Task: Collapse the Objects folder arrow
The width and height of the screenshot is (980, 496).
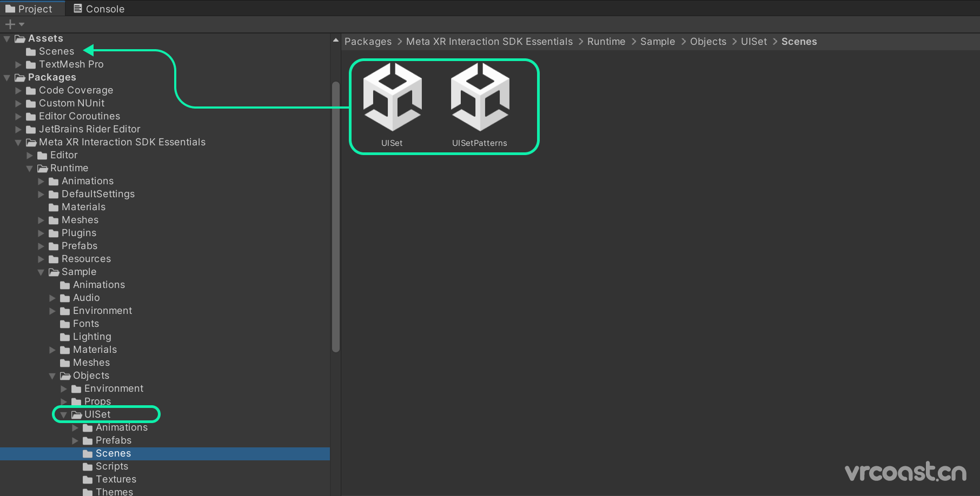Action: (52, 376)
